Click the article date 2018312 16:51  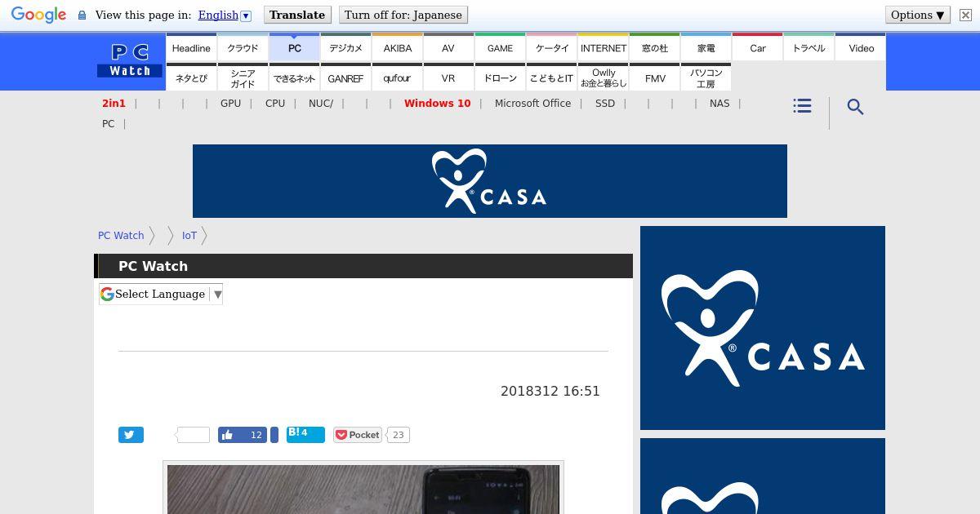[550, 391]
